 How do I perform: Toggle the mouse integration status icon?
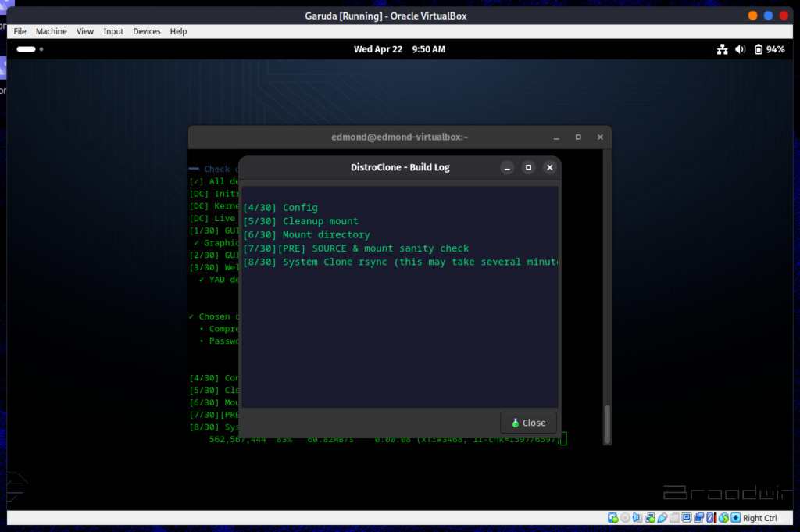pyautogui.click(x=722, y=517)
